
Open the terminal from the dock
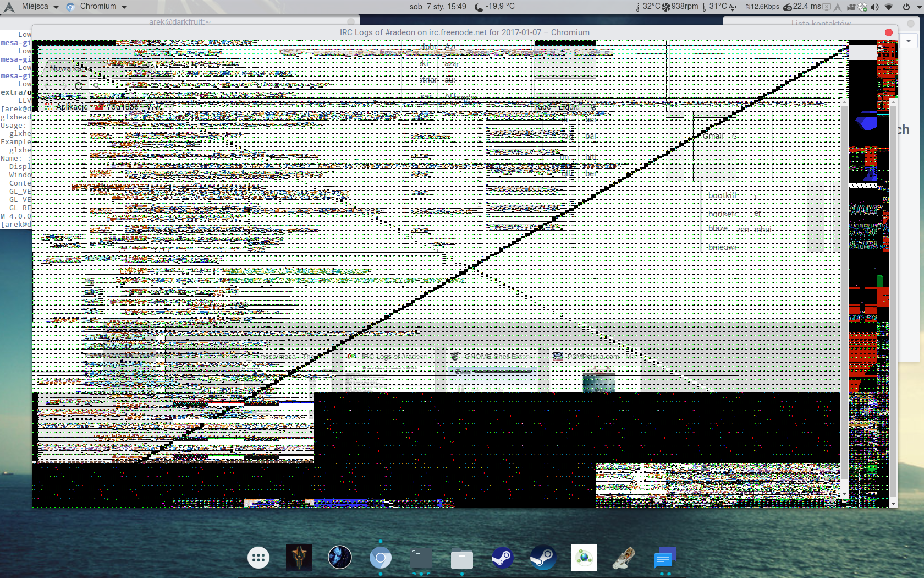point(421,558)
